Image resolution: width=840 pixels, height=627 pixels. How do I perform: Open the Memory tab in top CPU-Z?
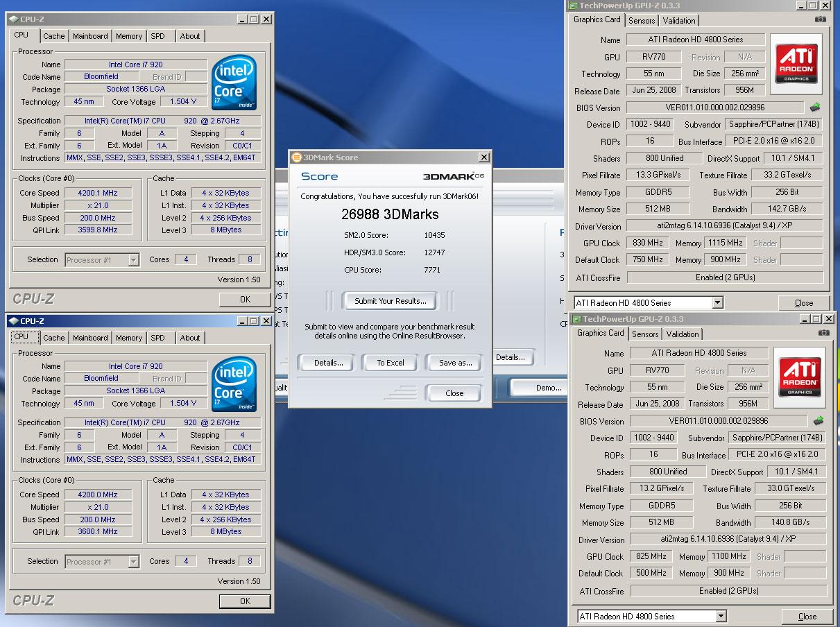tap(129, 36)
